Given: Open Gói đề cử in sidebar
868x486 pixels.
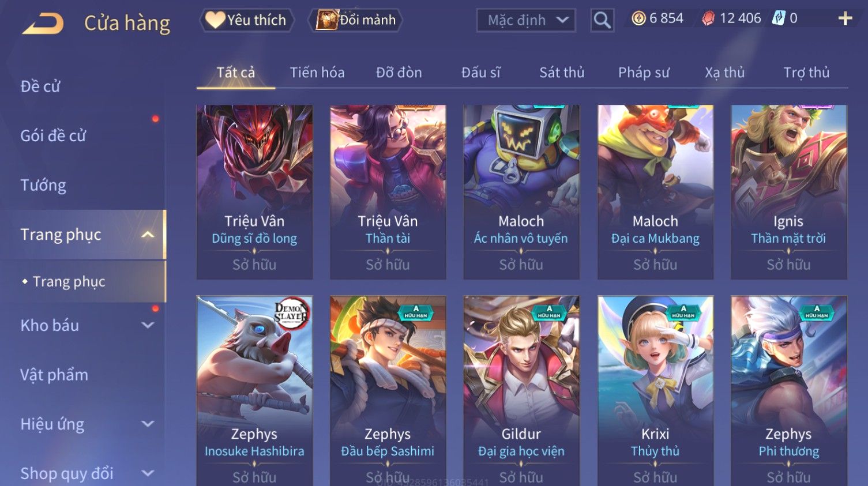Looking at the screenshot, I should [53, 135].
